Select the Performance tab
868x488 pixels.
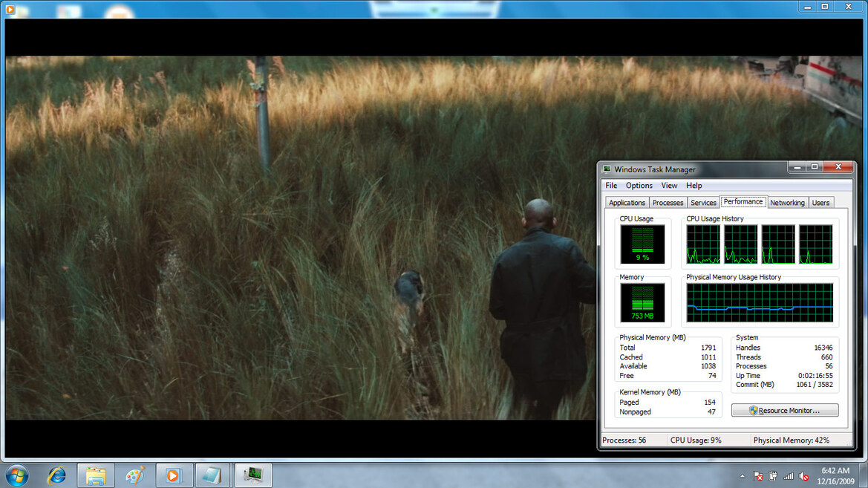pyautogui.click(x=743, y=201)
